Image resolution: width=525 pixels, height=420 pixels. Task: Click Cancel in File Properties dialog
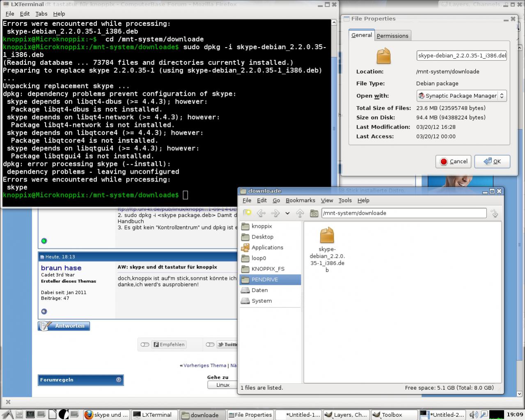click(453, 161)
